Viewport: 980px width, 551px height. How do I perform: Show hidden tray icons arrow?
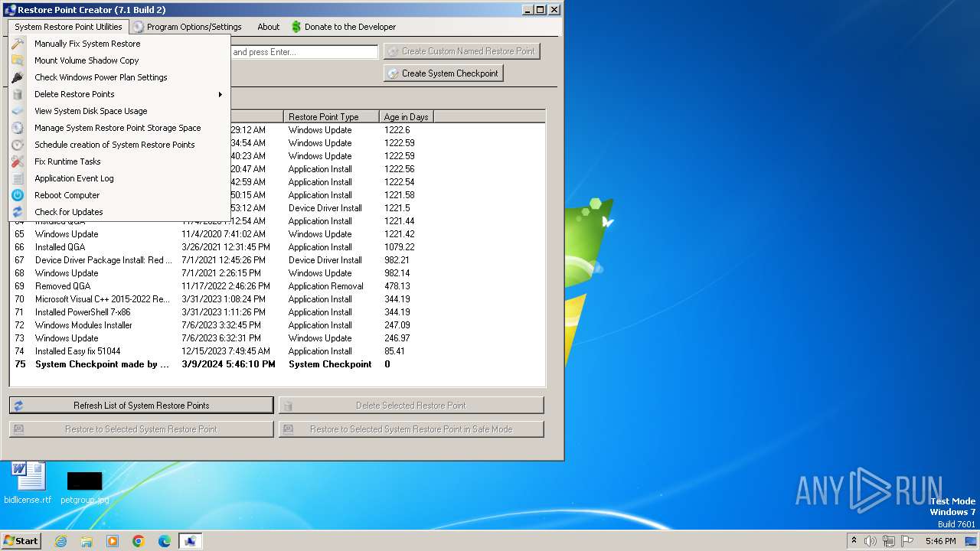[x=854, y=541]
